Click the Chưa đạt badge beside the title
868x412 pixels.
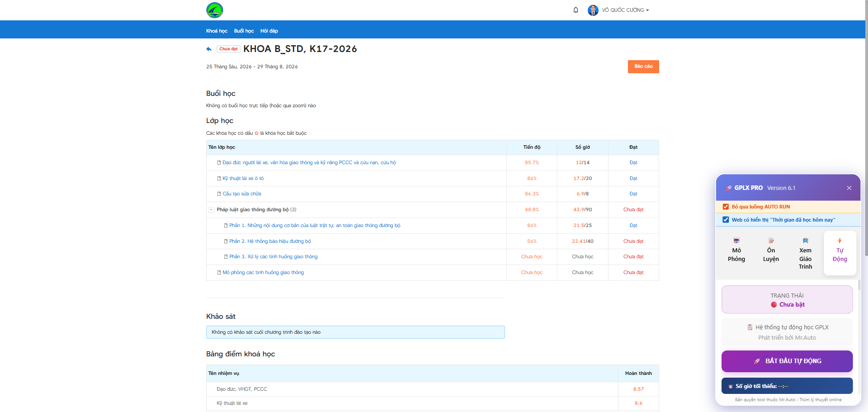click(x=228, y=49)
